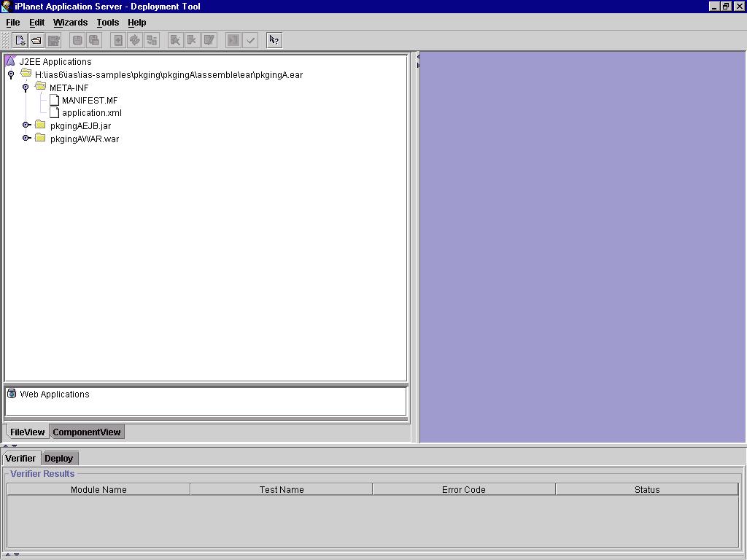Click the split-pane collapse arrows at the top
The width and height of the screenshot is (747, 560).
coord(418,61)
